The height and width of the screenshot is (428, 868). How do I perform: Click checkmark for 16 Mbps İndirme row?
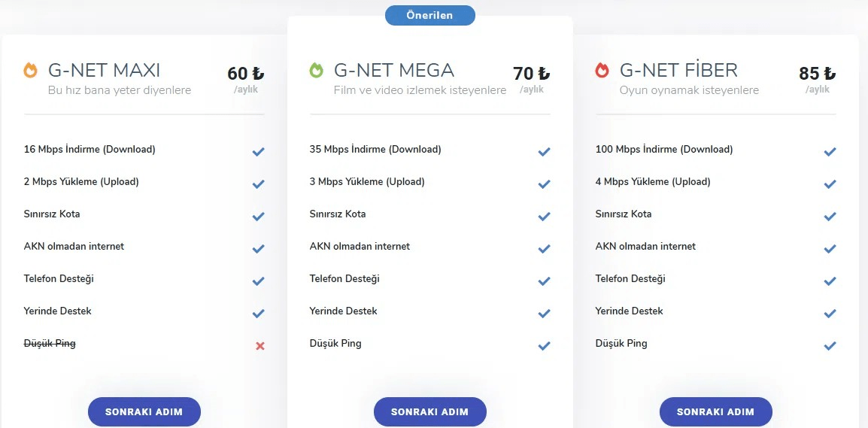pyautogui.click(x=258, y=151)
